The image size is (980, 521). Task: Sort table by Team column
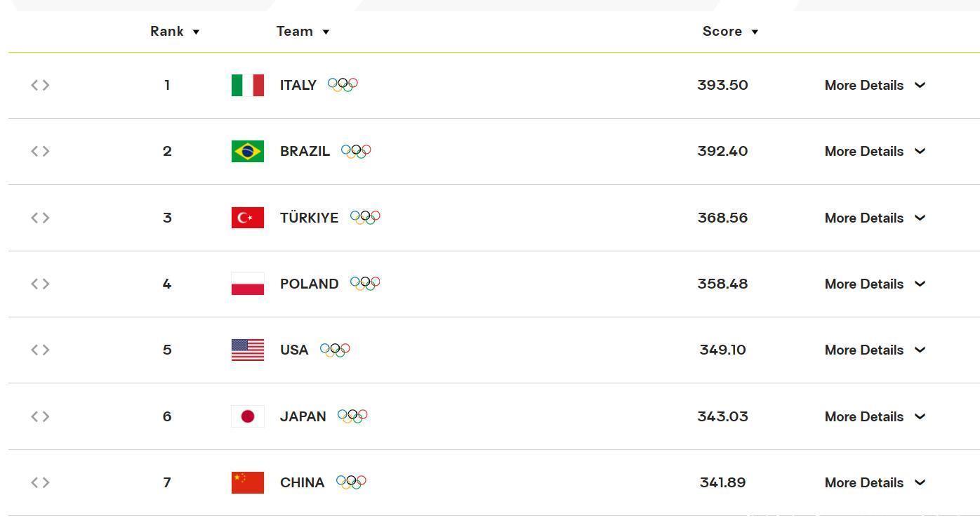point(303,32)
